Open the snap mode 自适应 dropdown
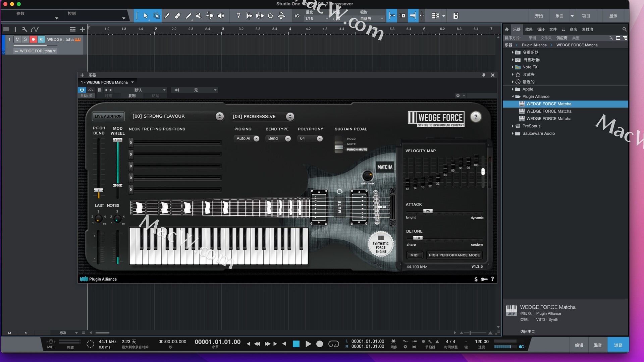644x362 pixels. 372,19
